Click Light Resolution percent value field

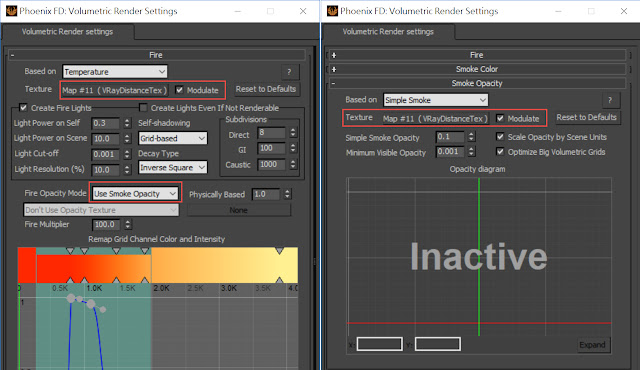click(106, 170)
